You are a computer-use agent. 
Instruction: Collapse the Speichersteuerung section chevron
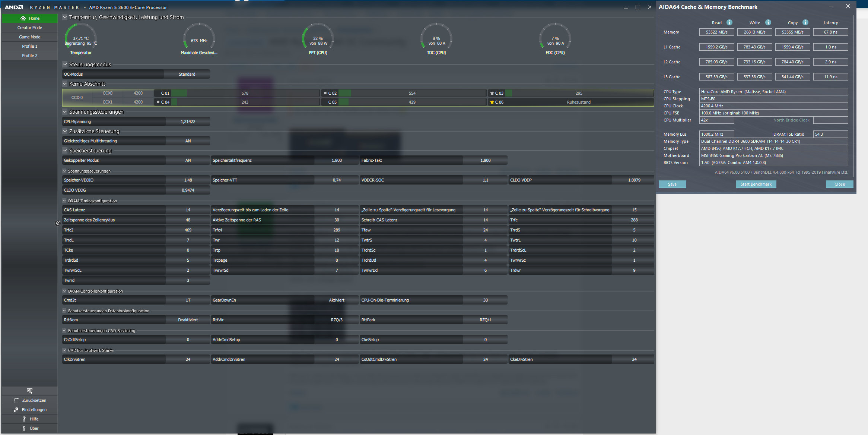(65, 151)
